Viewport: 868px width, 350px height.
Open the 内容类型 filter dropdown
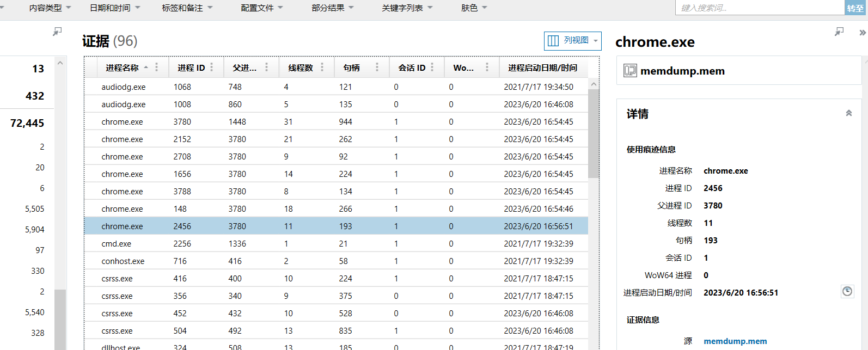click(x=50, y=8)
